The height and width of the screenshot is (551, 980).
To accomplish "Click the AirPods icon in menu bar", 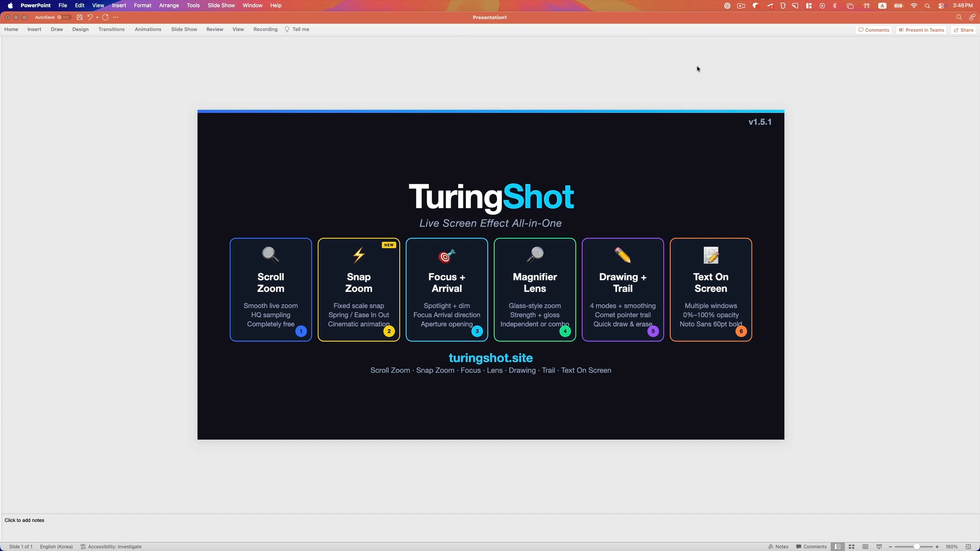I will pos(867,6).
